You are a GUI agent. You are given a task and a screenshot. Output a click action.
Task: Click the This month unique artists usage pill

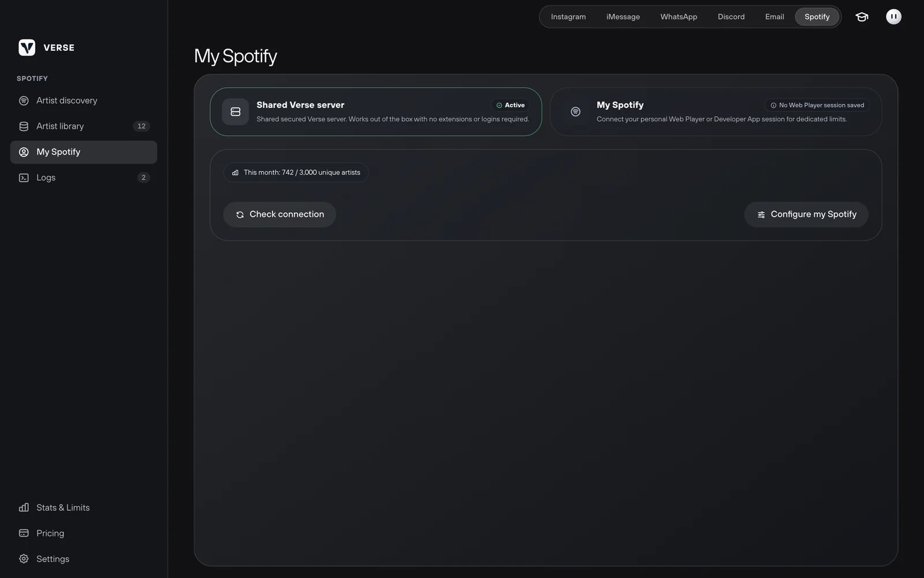[296, 172]
